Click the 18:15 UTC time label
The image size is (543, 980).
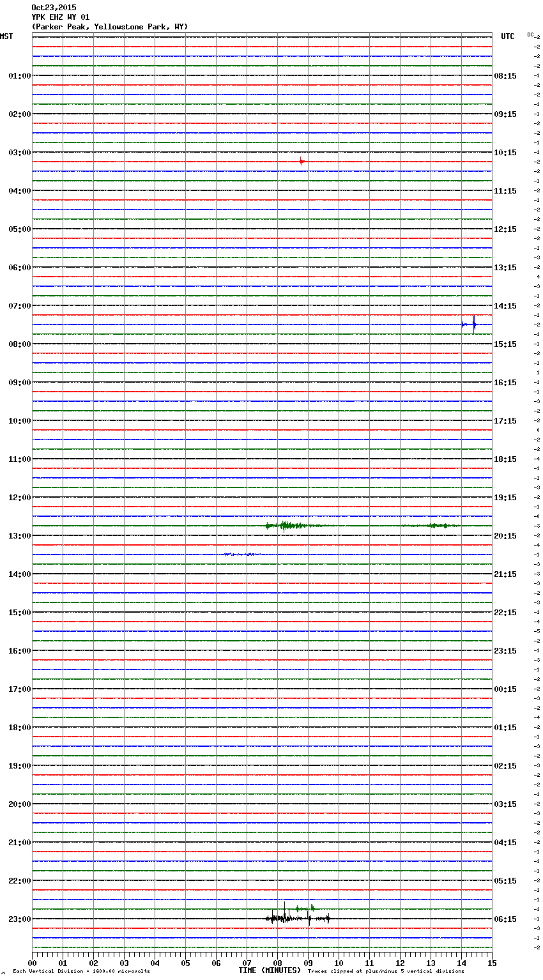point(505,459)
